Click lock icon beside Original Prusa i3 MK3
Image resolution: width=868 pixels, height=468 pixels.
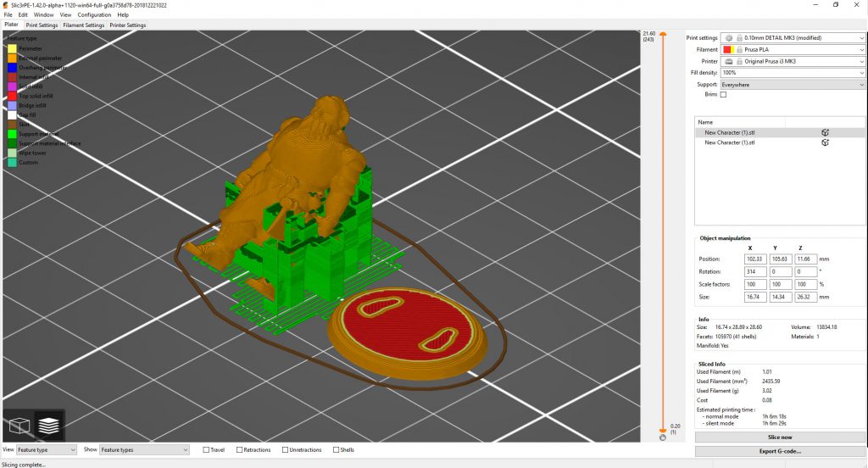click(x=739, y=62)
